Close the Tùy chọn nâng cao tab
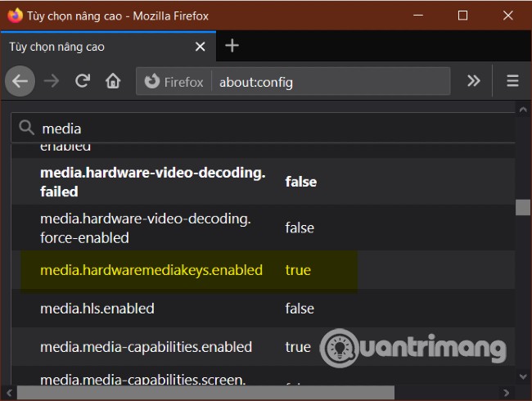This screenshot has width=532, height=401. pos(201,47)
